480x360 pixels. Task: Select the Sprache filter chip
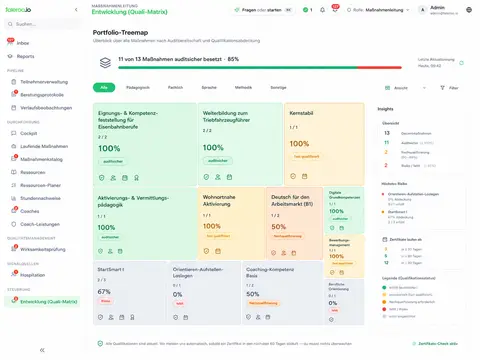pyautogui.click(x=209, y=88)
